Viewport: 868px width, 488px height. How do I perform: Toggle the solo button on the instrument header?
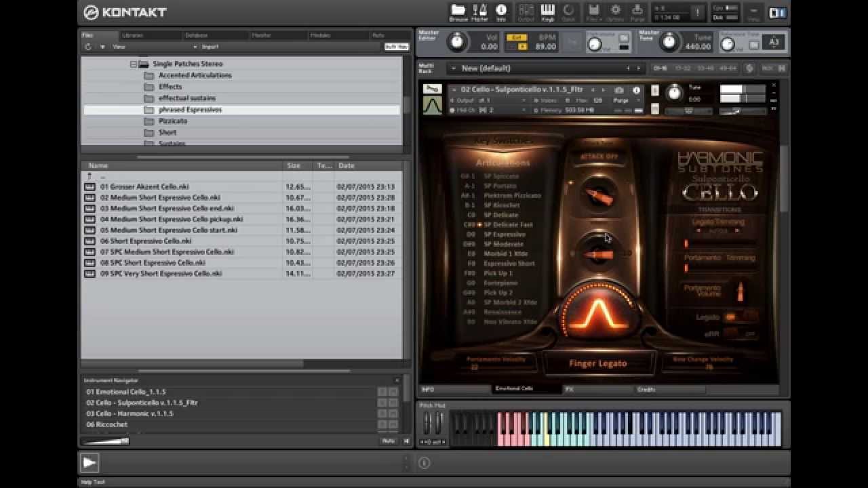tap(655, 91)
